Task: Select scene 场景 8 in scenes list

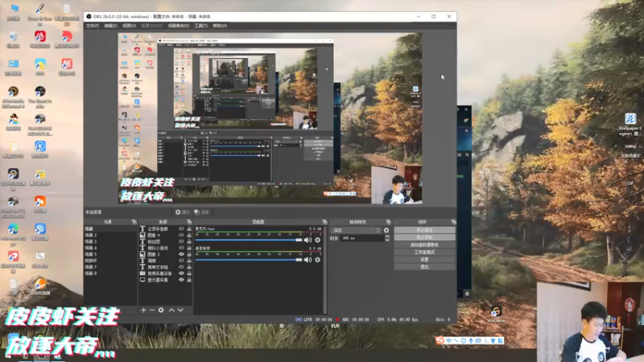Action: 110,274
